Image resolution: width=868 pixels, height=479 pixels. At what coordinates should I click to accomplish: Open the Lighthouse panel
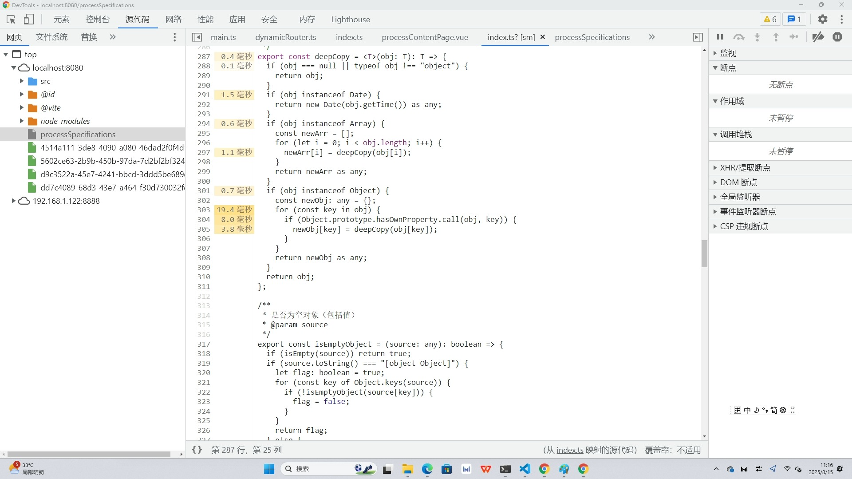click(351, 20)
